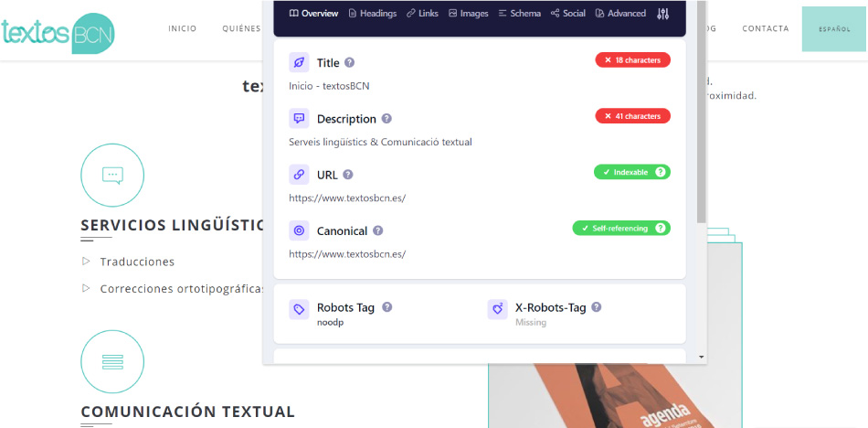Open the canonical https://www.textosbcn.es/ link
This screenshot has height=428, width=868.
(347, 254)
